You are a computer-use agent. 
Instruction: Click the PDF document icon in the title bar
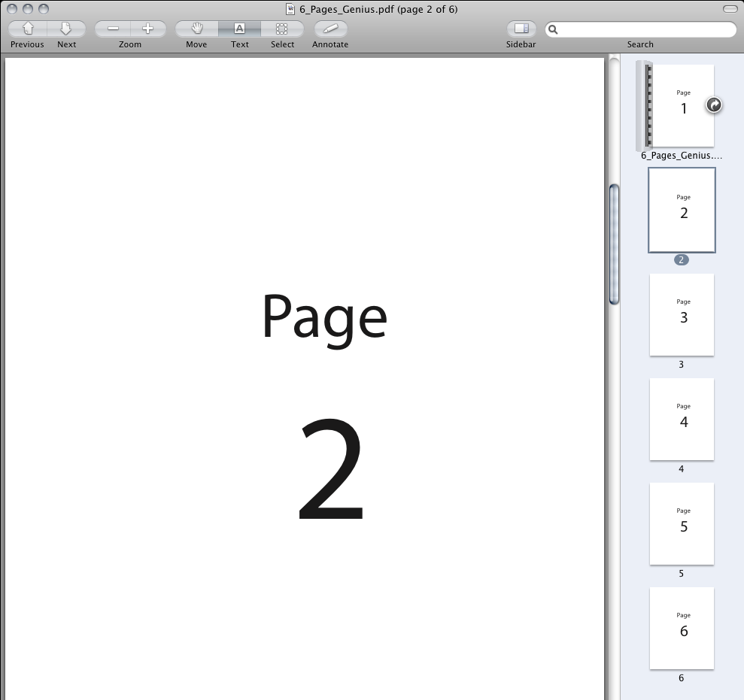(x=290, y=9)
